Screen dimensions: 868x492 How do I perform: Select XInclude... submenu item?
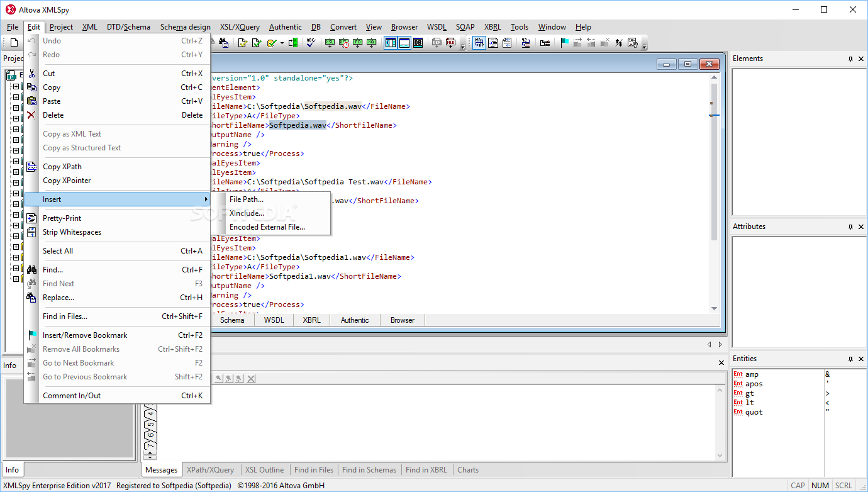point(270,213)
